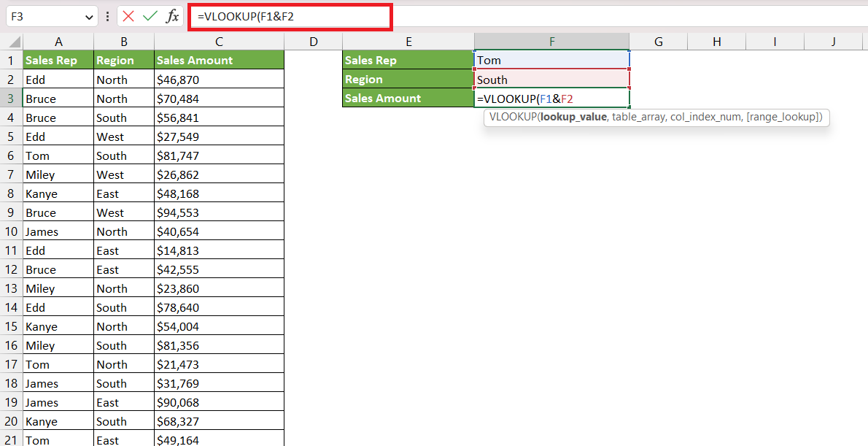The image size is (868, 446).
Task: Select cell F2 containing South
Action: (552, 80)
